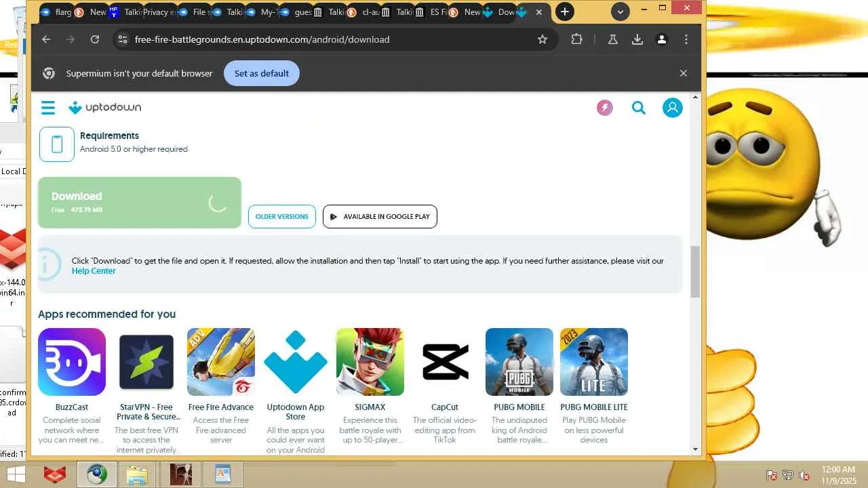Reload the current page

pyautogui.click(x=95, y=39)
